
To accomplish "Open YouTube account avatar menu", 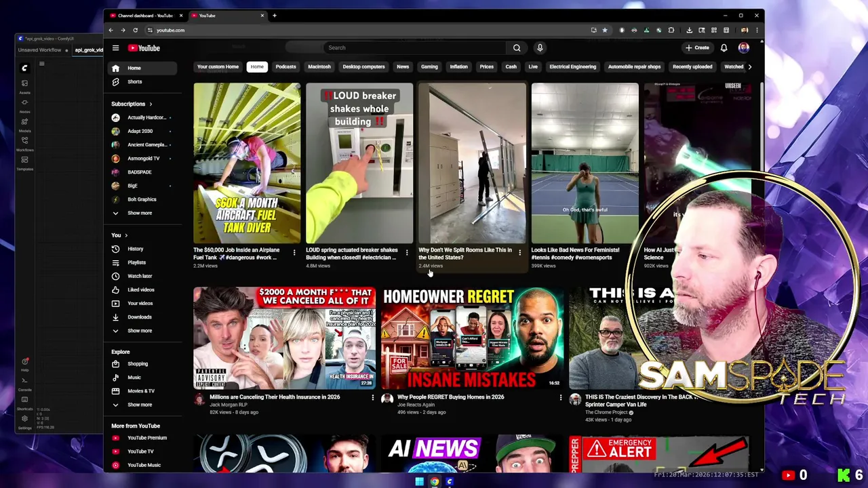I will click(743, 47).
